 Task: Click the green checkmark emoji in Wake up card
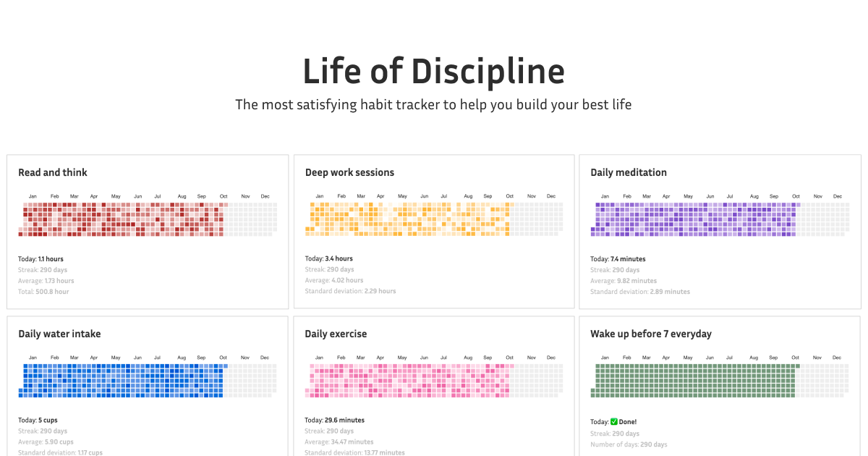[615, 421]
